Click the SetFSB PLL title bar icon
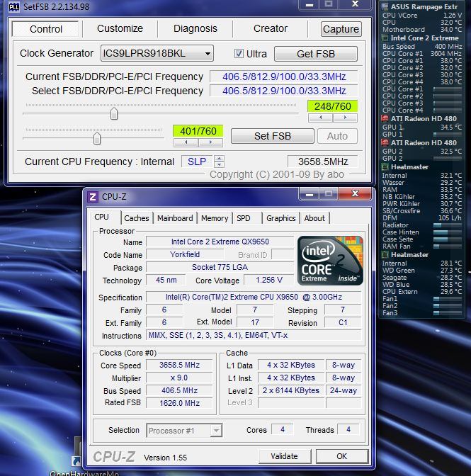Image resolution: width=471 pixels, height=476 pixels. coord(14,6)
